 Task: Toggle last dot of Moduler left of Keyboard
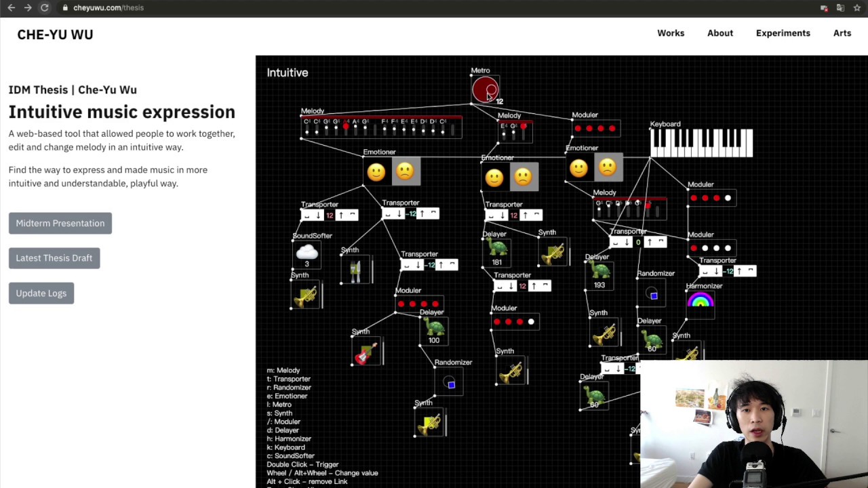point(612,128)
